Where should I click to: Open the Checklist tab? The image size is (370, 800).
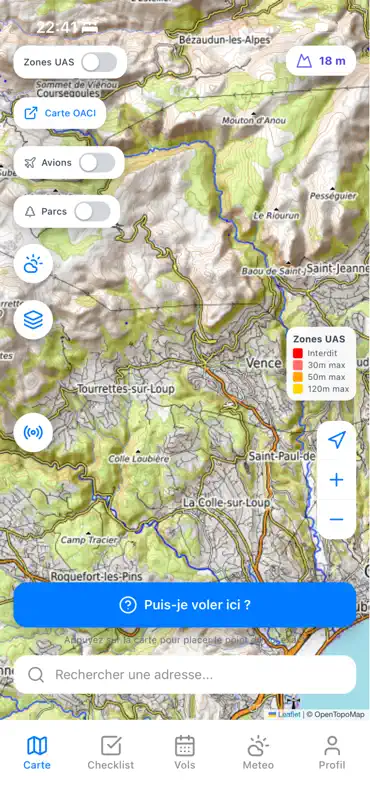[x=111, y=752]
